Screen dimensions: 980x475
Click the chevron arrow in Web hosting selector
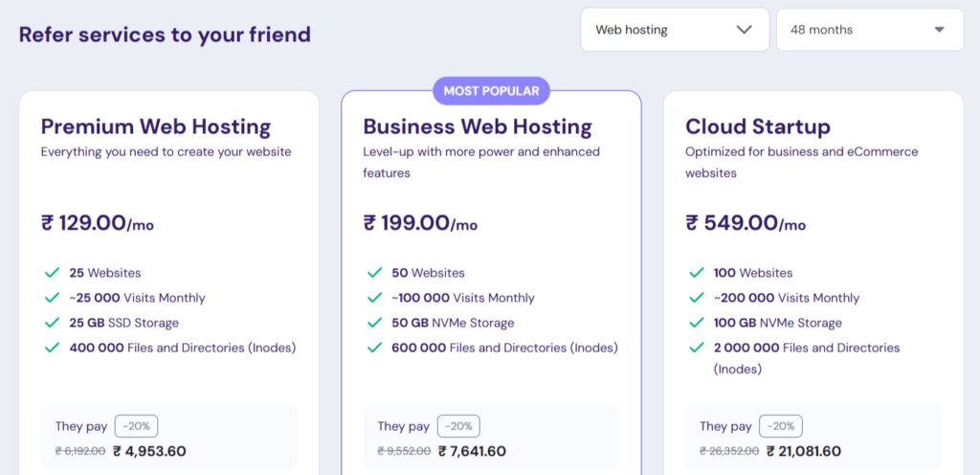pyautogui.click(x=744, y=30)
